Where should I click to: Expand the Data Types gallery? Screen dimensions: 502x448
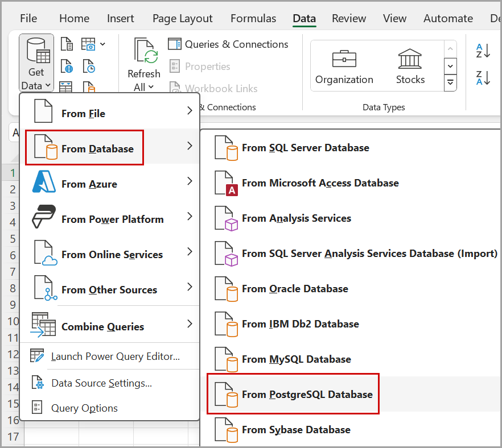(450, 82)
